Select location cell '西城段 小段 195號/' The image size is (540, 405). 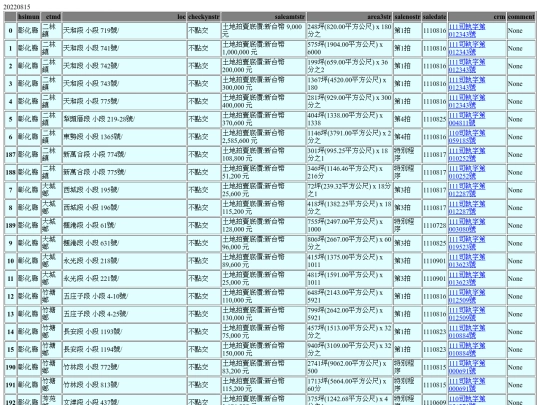[x=124, y=190]
